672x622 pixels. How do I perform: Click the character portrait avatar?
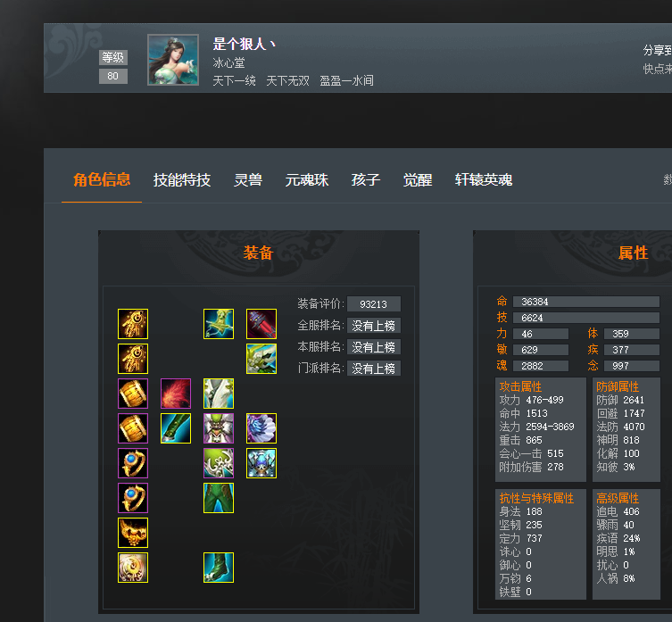point(173,60)
